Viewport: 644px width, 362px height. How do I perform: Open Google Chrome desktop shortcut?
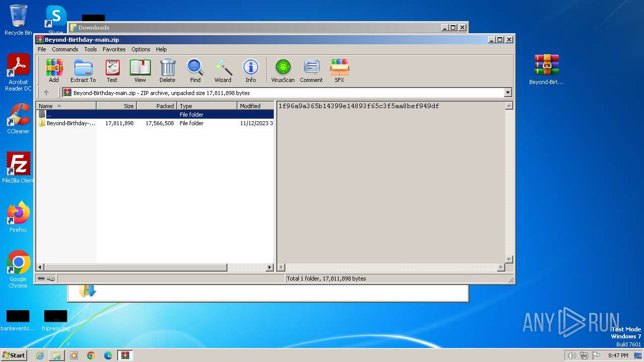click(18, 269)
